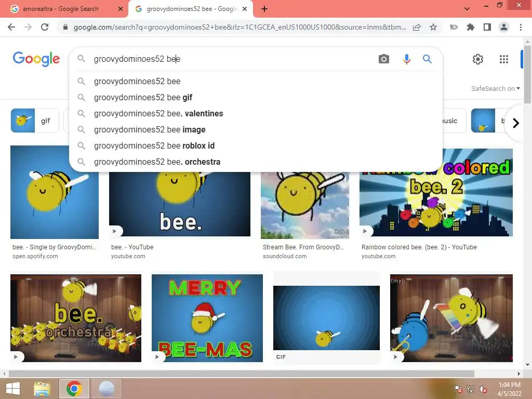
Task: Click the Chrome taskbar icon
Action: (74, 389)
